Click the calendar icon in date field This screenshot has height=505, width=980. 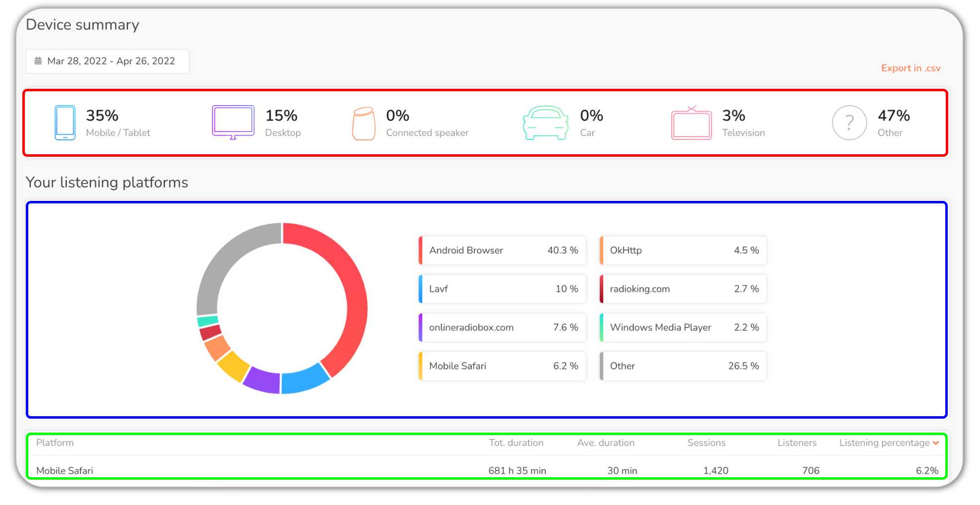tap(38, 61)
